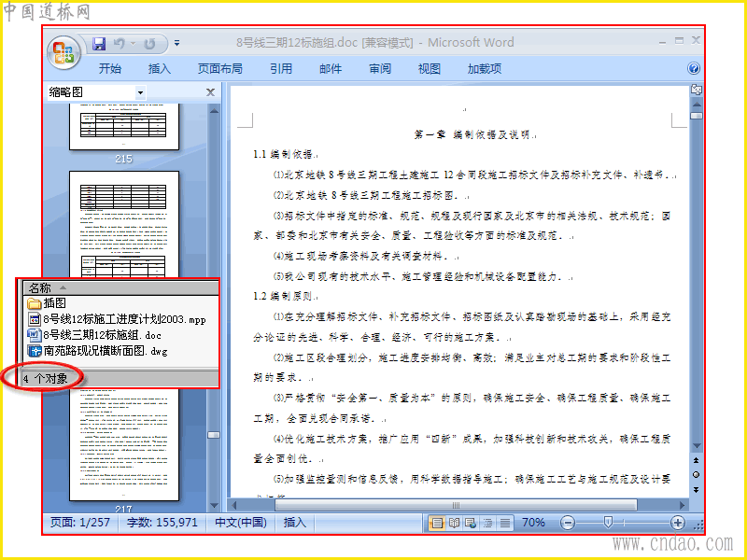This screenshot has height=560, width=747.
Task: Switch to Web Layout view
Action: [471, 523]
